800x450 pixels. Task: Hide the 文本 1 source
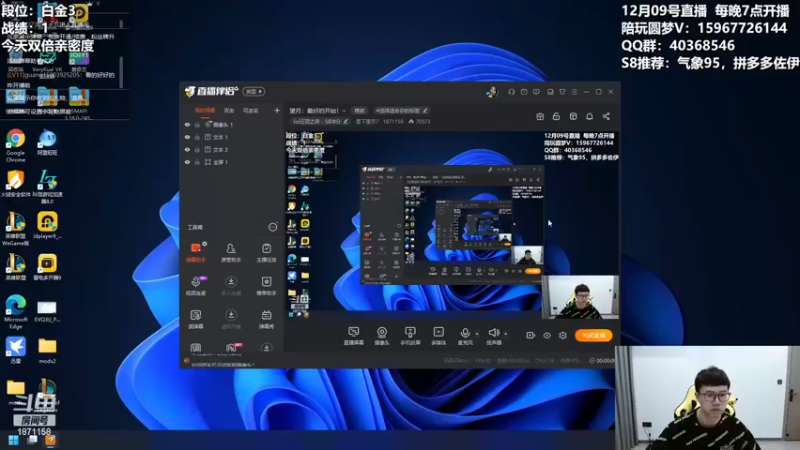[x=187, y=137]
